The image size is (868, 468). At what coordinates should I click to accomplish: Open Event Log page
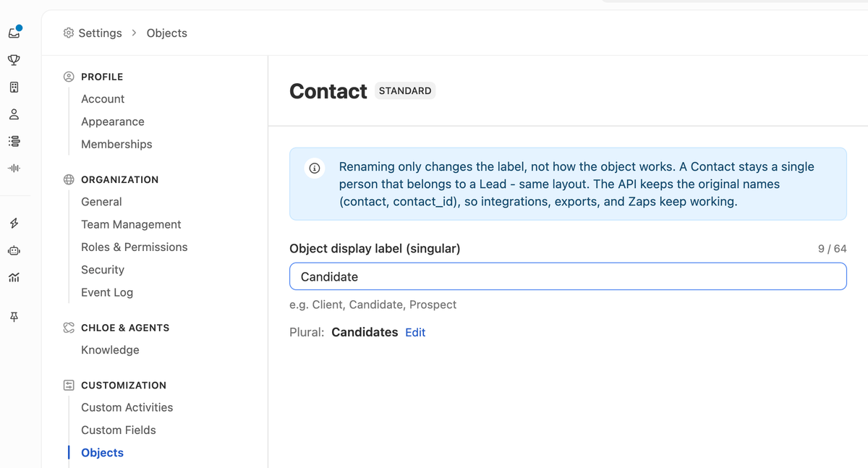[x=107, y=292]
